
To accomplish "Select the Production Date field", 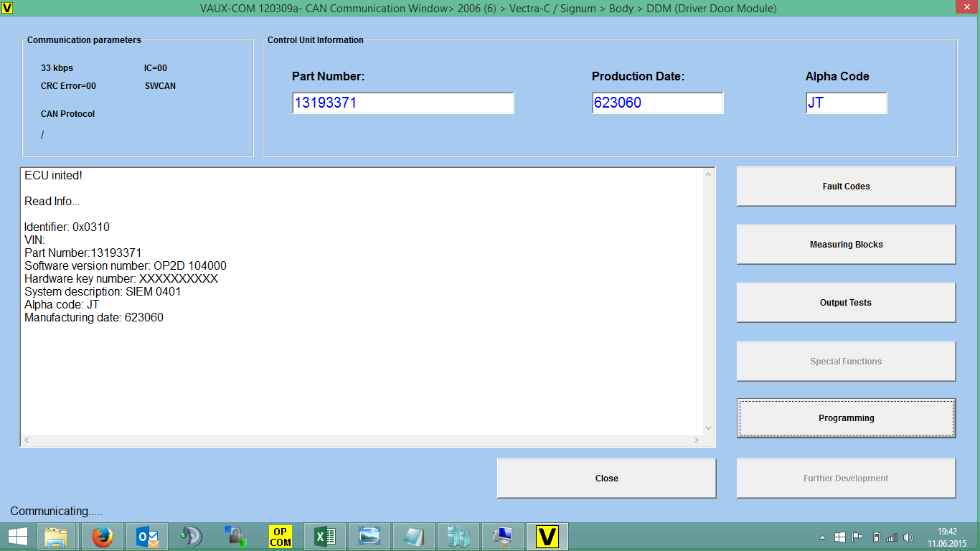I will pos(657,103).
